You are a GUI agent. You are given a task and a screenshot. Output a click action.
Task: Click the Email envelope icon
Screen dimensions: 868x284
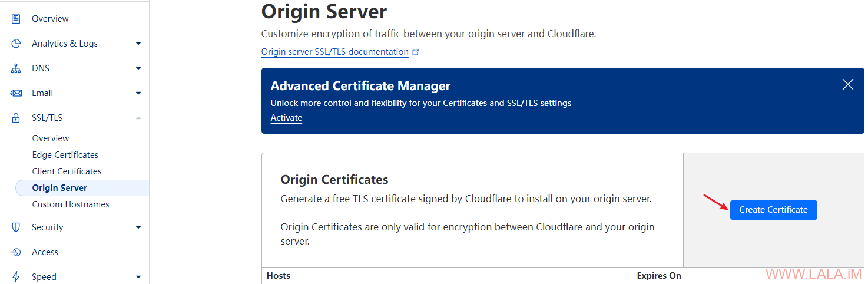(x=16, y=93)
